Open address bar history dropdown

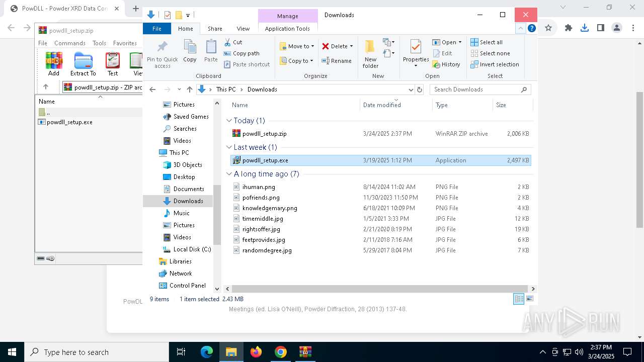(x=411, y=89)
